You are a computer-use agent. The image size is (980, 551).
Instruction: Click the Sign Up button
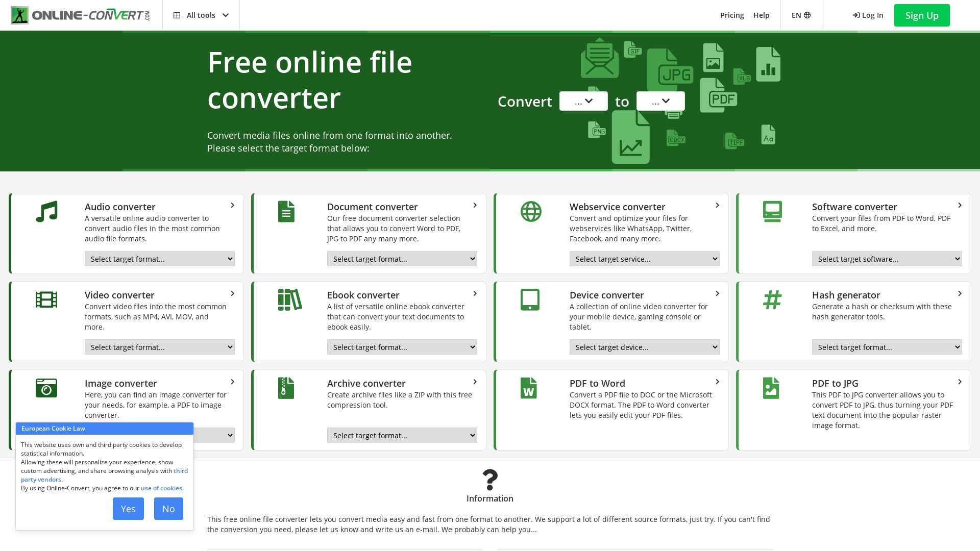click(x=921, y=15)
